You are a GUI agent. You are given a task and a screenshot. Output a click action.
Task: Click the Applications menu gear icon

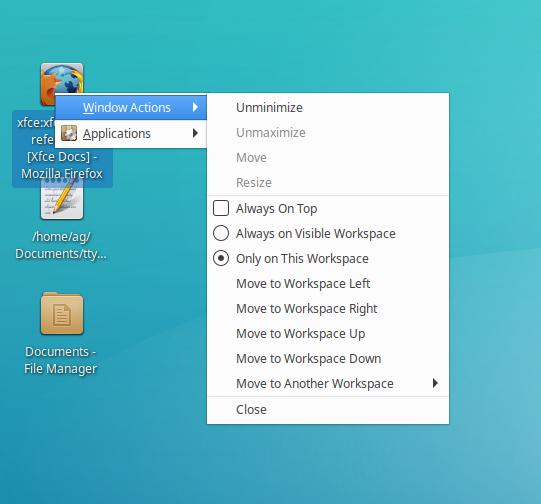click(x=69, y=133)
